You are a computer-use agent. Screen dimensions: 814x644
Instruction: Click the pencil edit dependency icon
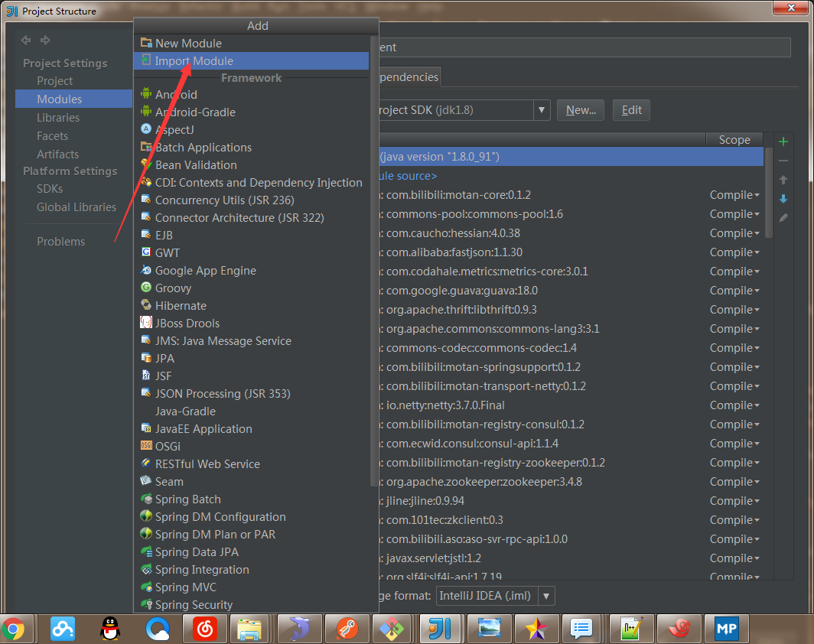783,218
